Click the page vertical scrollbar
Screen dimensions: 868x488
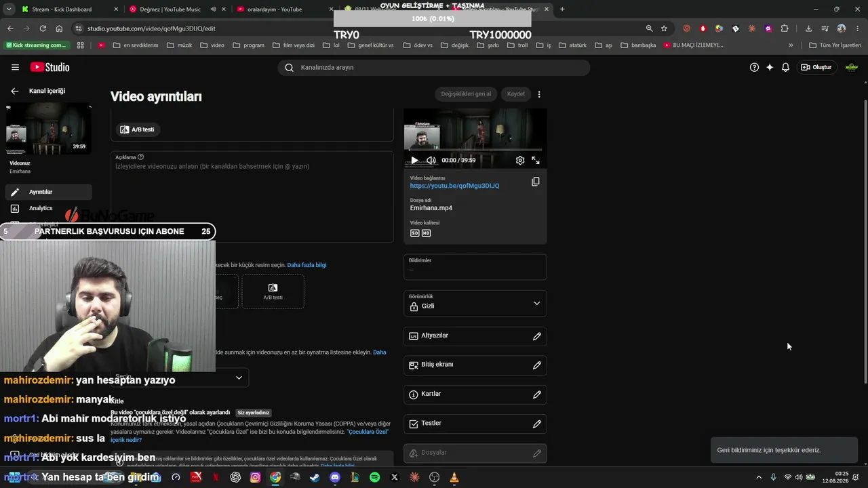point(865,241)
